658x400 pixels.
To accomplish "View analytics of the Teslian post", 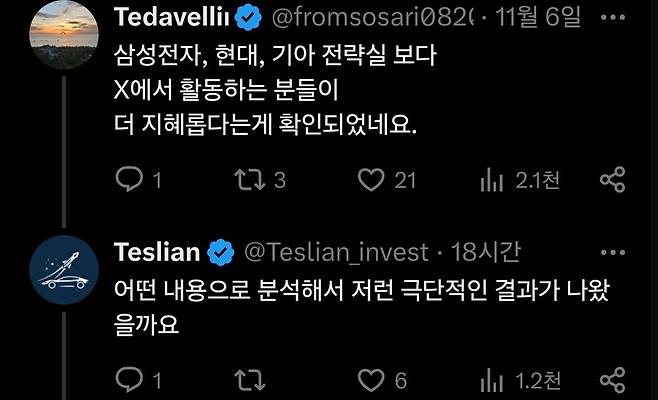I will (492, 380).
